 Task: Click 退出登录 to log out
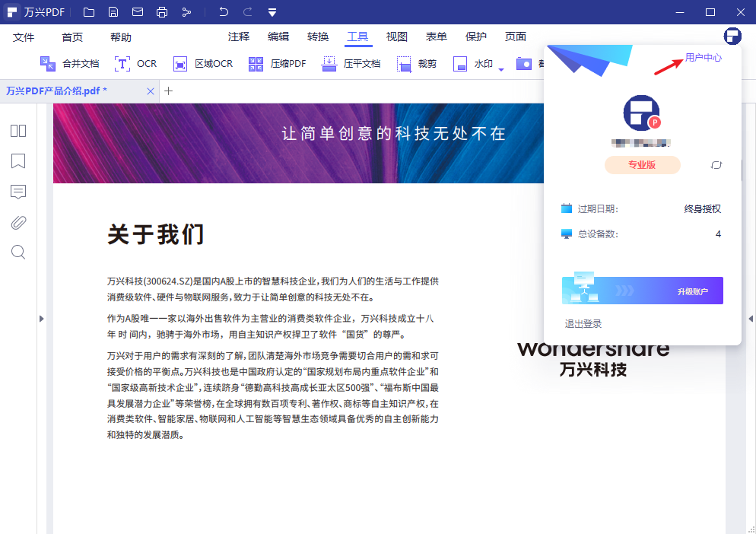pos(584,323)
